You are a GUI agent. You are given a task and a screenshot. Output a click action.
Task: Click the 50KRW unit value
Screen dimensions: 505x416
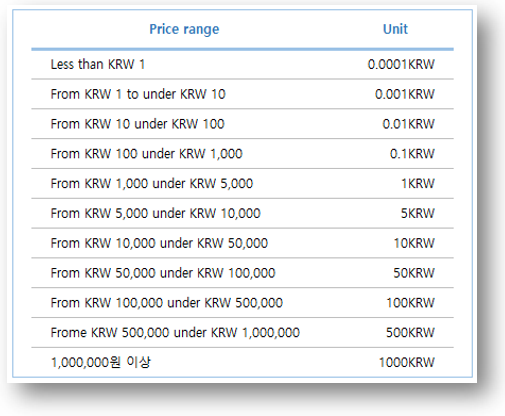(414, 273)
